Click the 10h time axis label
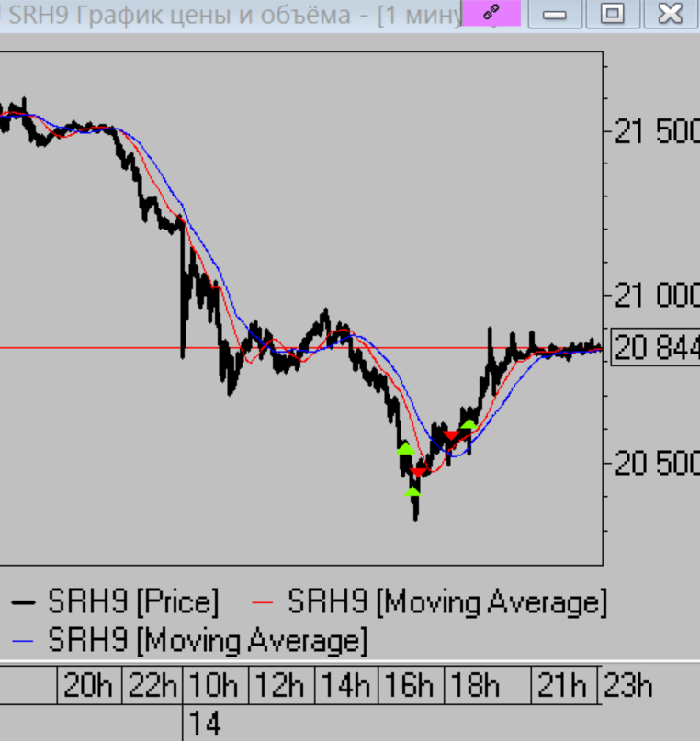This screenshot has height=741, width=700. click(x=217, y=685)
